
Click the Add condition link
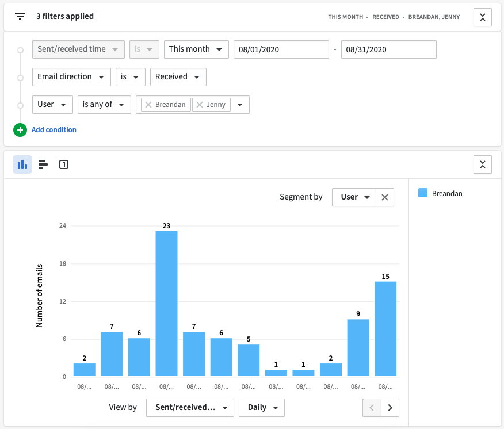point(54,130)
